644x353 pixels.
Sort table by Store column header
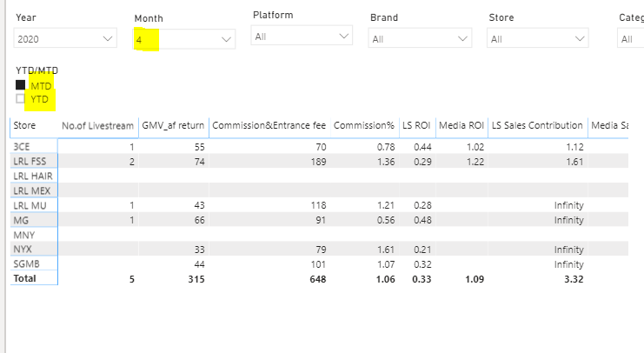tap(24, 126)
